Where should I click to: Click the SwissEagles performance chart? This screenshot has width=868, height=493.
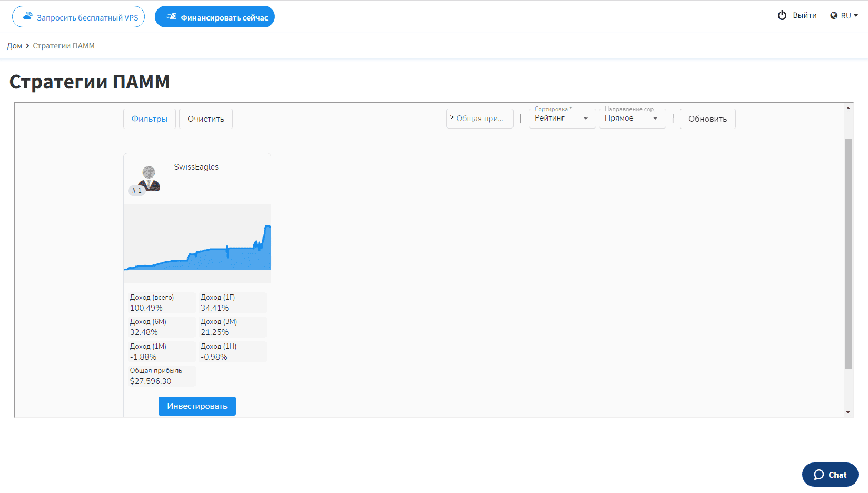(x=198, y=243)
